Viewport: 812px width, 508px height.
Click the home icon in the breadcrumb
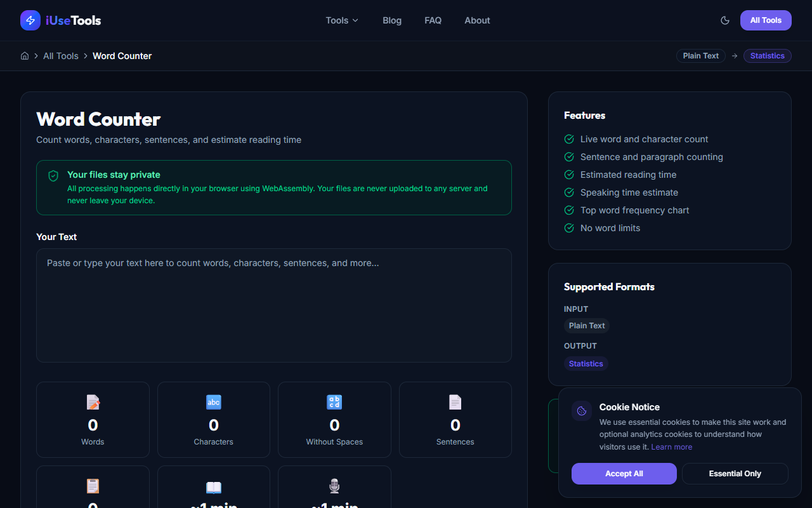coord(24,56)
